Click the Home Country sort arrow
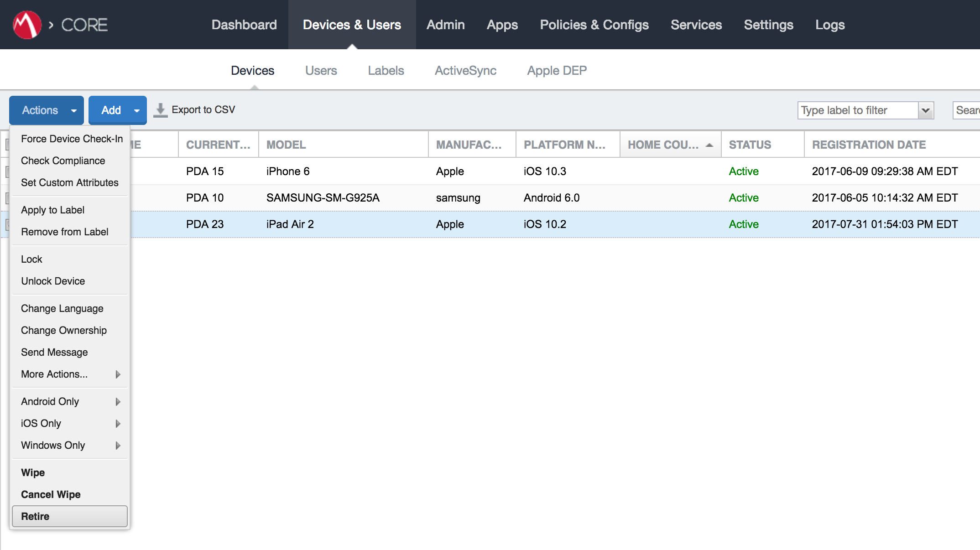980x550 pixels. pyautogui.click(x=709, y=145)
